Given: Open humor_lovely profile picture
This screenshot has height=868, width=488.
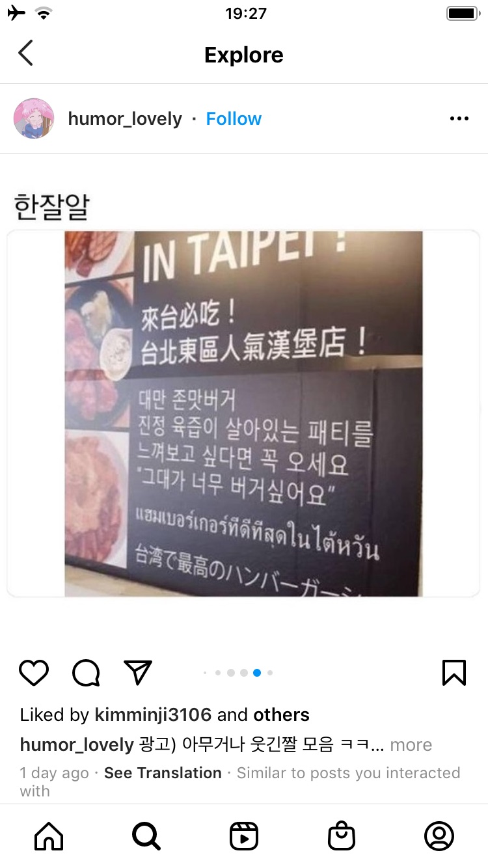Looking at the screenshot, I should point(34,118).
